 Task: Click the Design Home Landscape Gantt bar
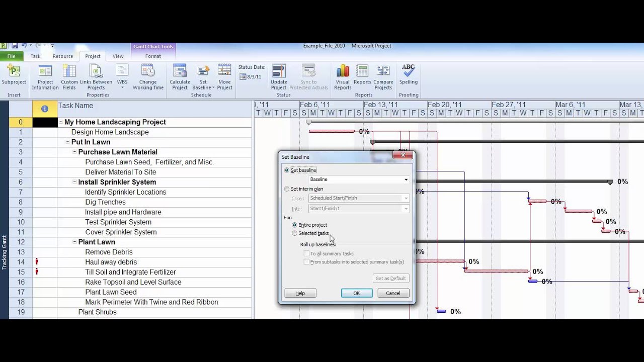(x=332, y=132)
